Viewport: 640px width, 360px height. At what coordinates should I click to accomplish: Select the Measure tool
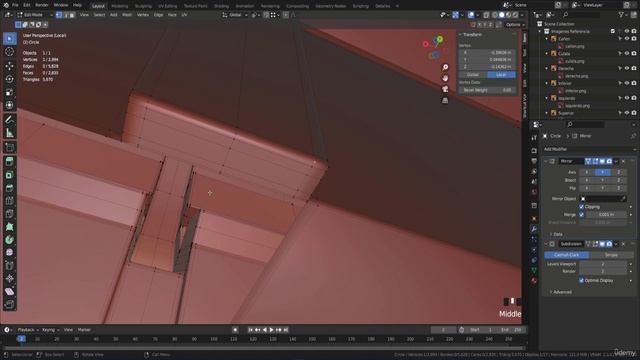(9, 133)
